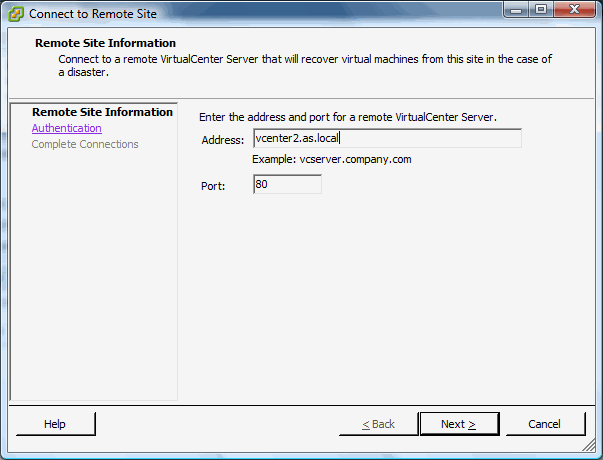Click the Port label
The height and width of the screenshot is (460, 603).
214,185
